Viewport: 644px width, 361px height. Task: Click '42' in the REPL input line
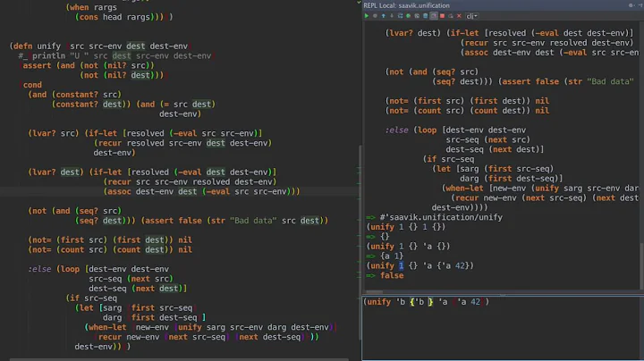475,302
